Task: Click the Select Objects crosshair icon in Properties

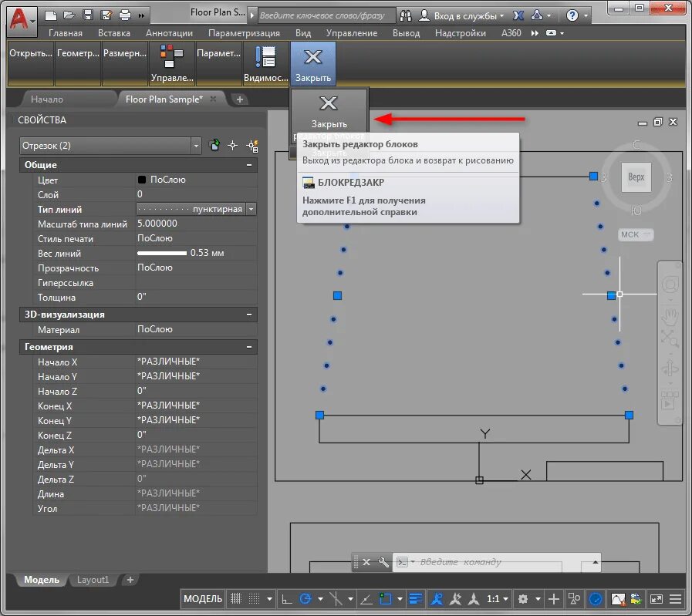Action: (232, 146)
